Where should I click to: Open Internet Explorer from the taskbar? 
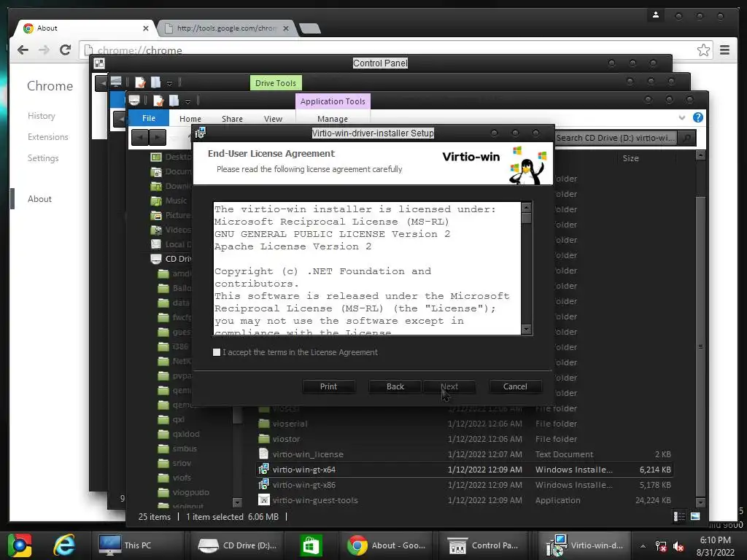pyautogui.click(x=64, y=545)
